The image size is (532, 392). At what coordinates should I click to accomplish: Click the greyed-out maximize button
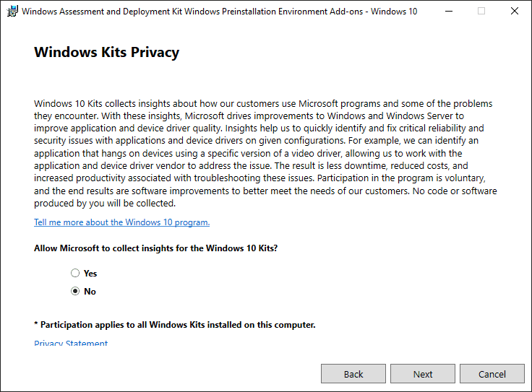tap(481, 11)
